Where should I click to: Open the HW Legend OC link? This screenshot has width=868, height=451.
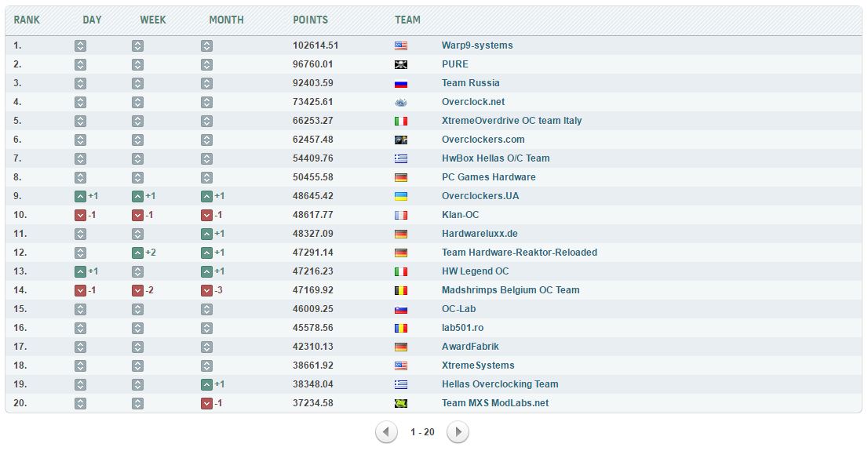coord(475,271)
